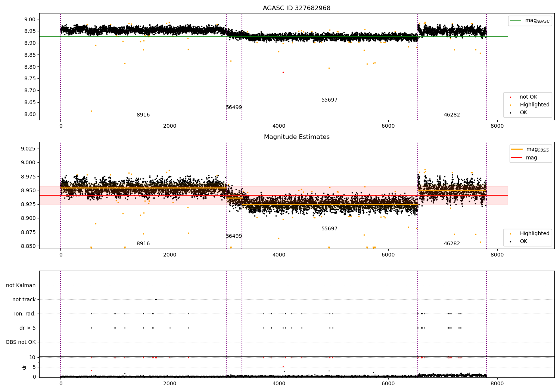Click the 56499 label in top plot
This screenshot has width=560, height=392.
tap(234, 107)
